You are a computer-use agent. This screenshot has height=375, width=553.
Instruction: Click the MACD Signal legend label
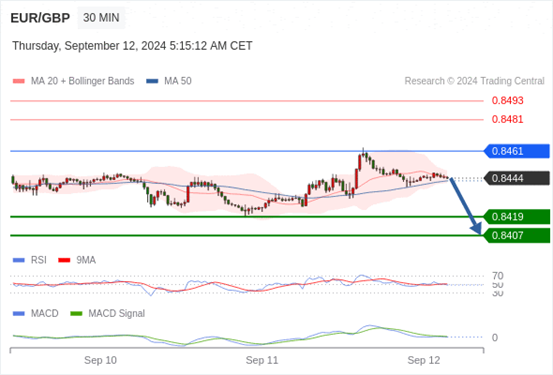[x=116, y=313]
